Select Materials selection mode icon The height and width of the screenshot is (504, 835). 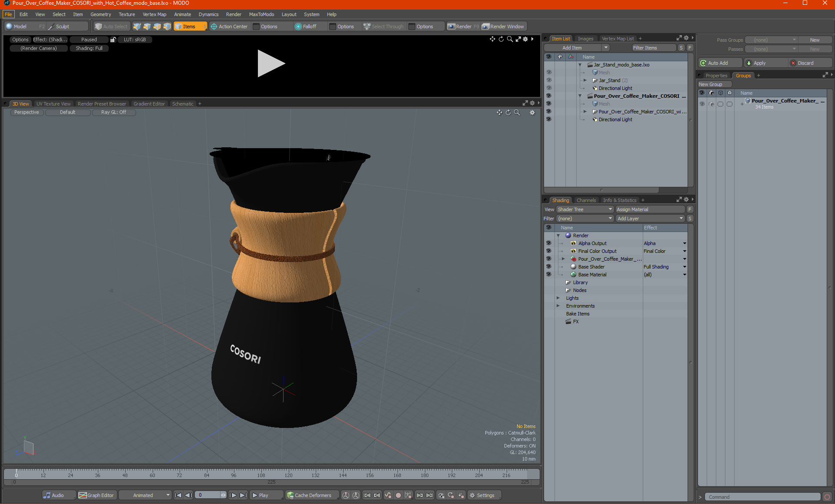coord(167,27)
